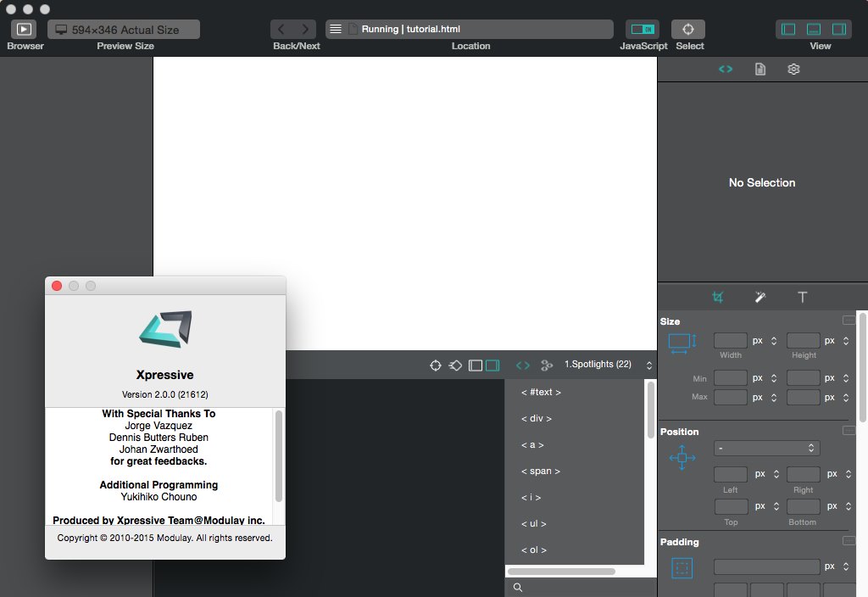Select the < span > row
Screen dimensions: 868x597
(x=574, y=471)
